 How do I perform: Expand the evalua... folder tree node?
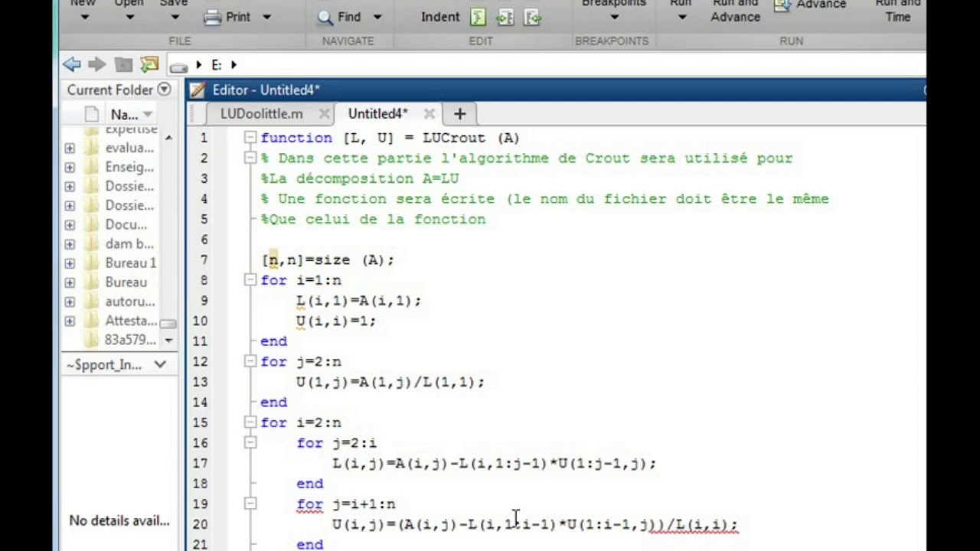tap(70, 148)
